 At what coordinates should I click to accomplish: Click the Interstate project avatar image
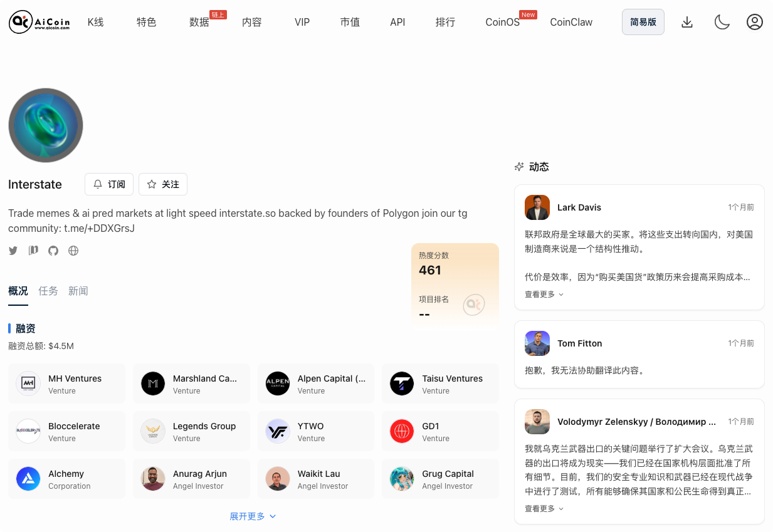tap(46, 125)
